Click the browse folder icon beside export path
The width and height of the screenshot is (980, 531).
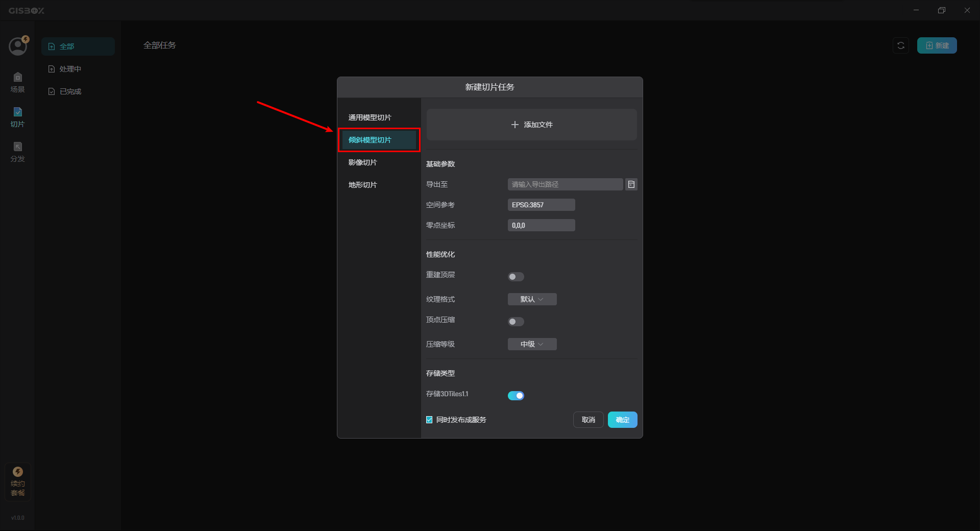pos(631,184)
